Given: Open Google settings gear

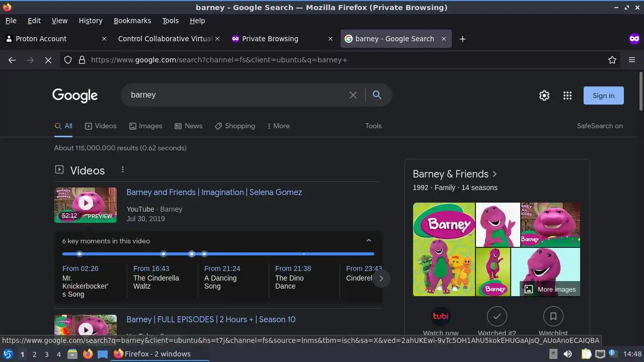Looking at the screenshot, I should tap(544, 96).
